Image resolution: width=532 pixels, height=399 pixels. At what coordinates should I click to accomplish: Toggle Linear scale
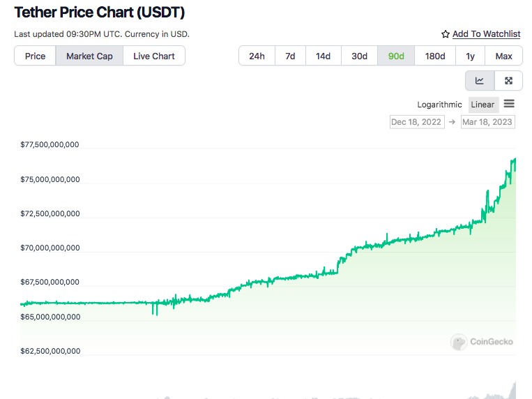click(482, 105)
